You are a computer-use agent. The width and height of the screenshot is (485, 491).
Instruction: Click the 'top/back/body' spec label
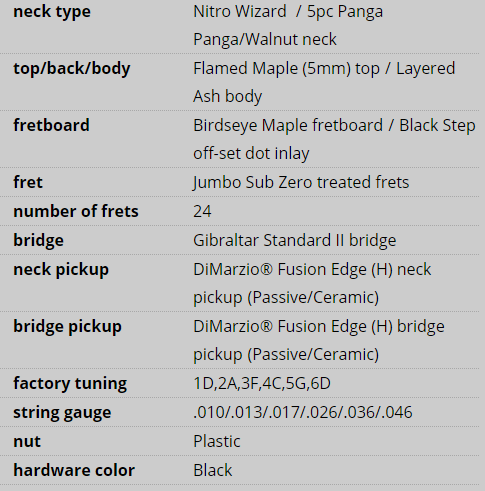tap(72, 69)
